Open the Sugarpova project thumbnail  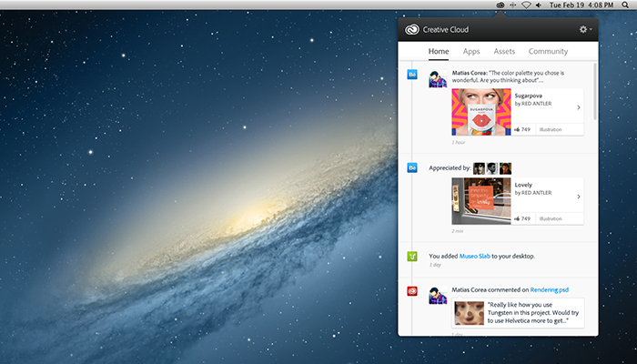coord(481,112)
